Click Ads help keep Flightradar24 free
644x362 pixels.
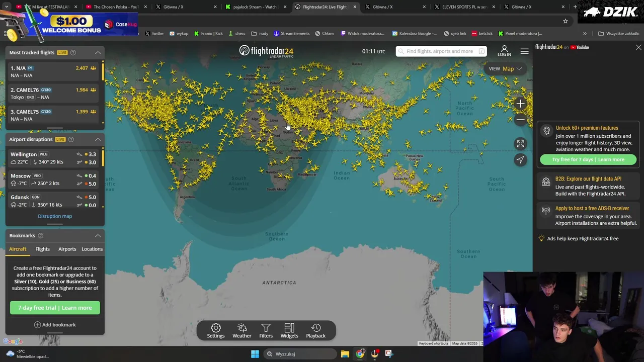[x=583, y=239]
